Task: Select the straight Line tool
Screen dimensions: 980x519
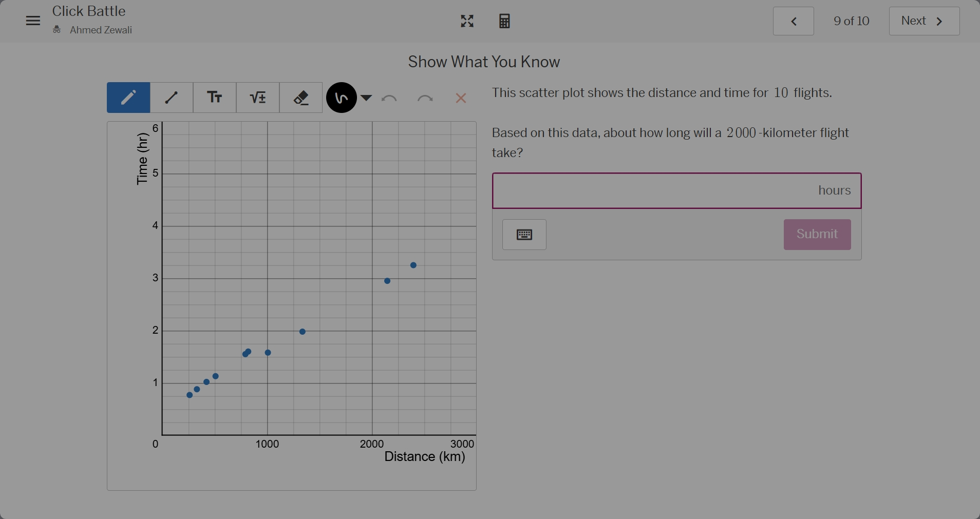Action: point(172,98)
